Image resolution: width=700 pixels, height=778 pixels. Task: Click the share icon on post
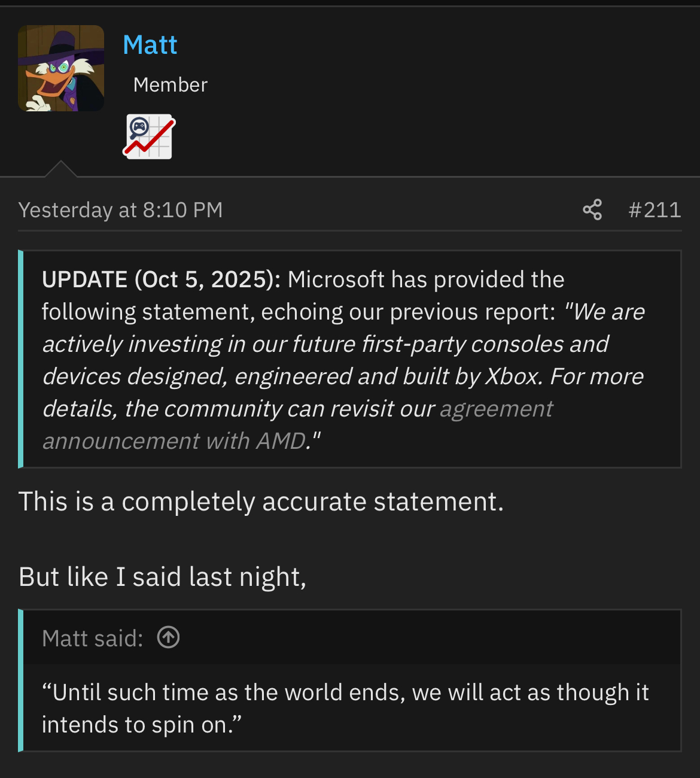click(x=592, y=210)
